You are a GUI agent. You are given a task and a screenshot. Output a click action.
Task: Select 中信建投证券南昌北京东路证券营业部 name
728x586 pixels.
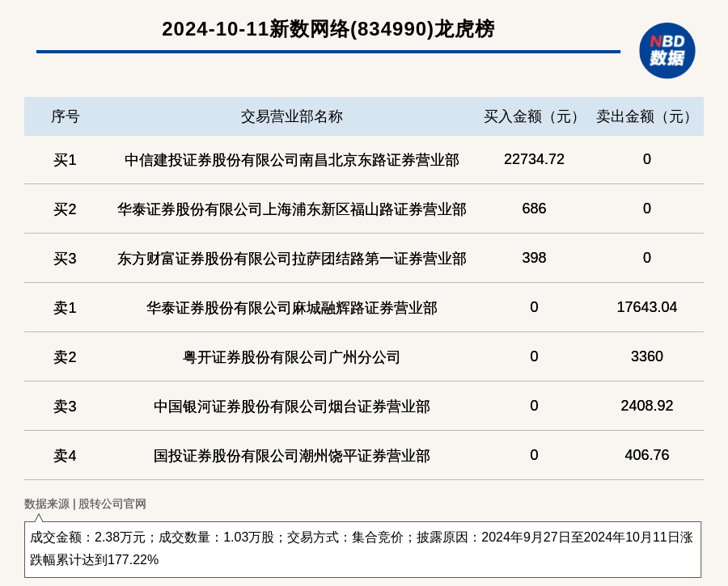[291, 160]
